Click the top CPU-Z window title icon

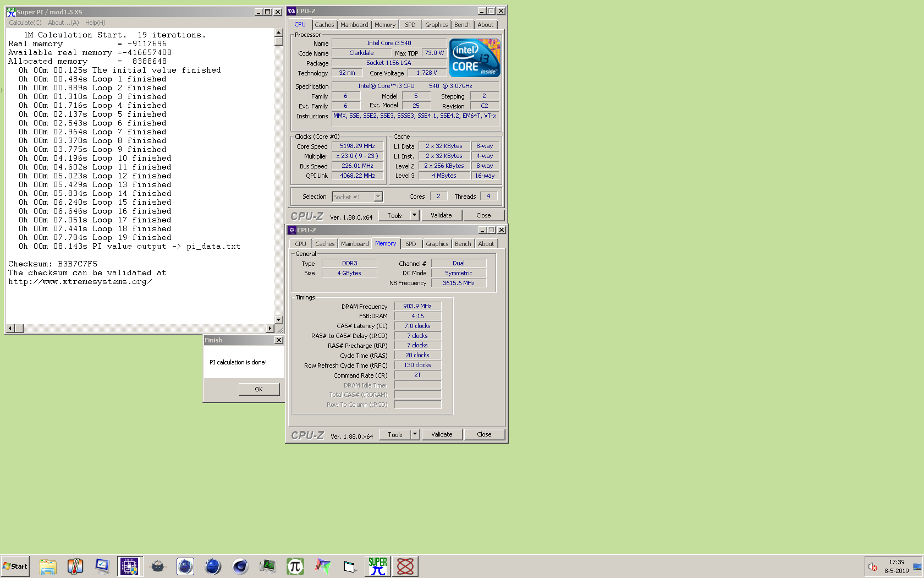[291, 11]
